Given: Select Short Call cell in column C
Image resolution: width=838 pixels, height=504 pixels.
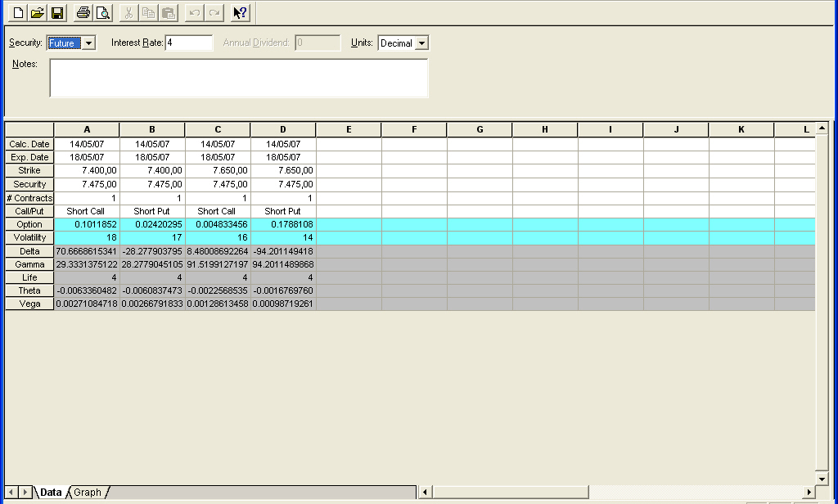Looking at the screenshot, I should pos(218,211).
